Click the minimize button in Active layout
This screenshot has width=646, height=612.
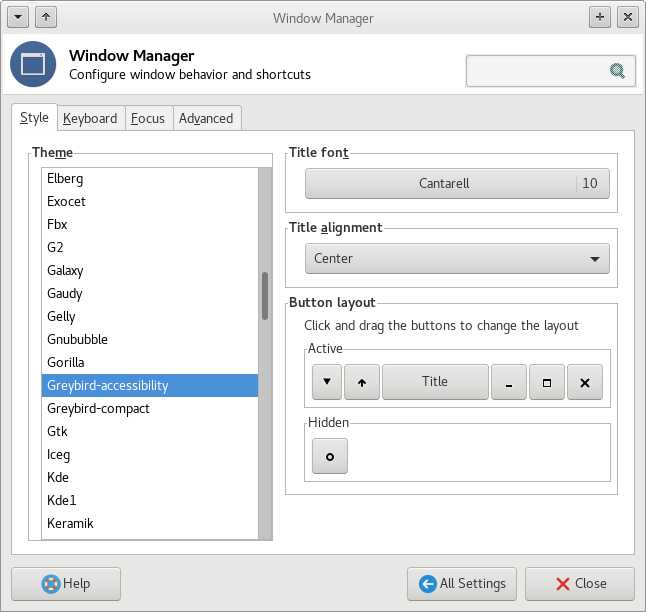click(x=509, y=382)
